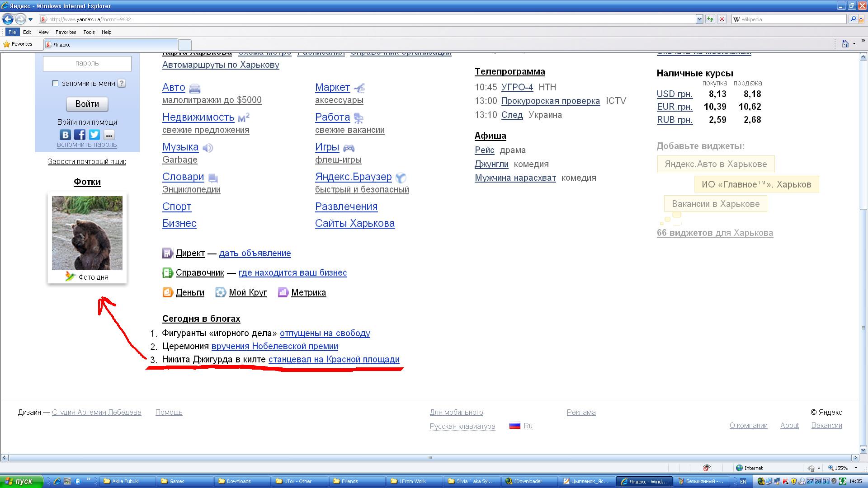This screenshot has width=868, height=488.
Task: Open the Home button dropdown arrow
Action: pyautogui.click(x=854, y=44)
